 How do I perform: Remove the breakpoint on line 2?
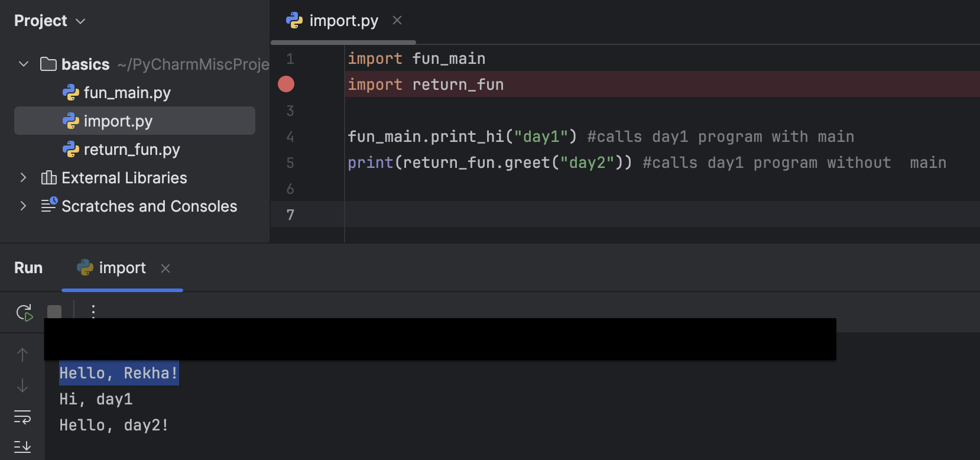click(x=286, y=85)
